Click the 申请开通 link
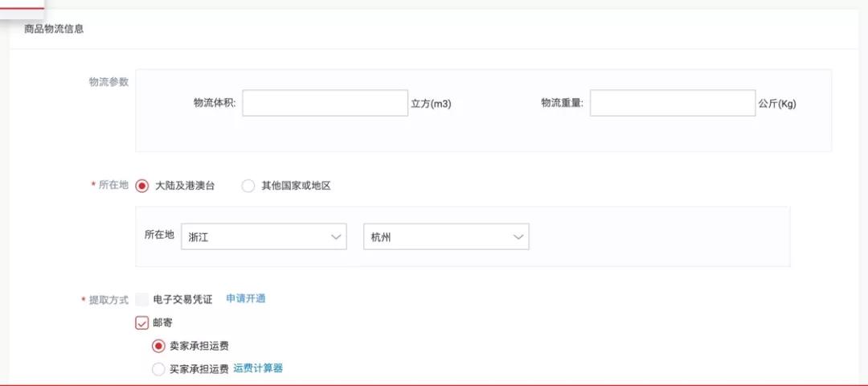This screenshot has width=868, height=386. (246, 298)
